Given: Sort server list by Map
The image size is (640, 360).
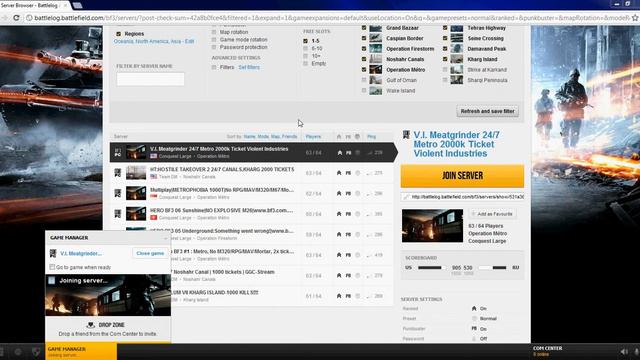Looking at the screenshot, I should (275, 137).
